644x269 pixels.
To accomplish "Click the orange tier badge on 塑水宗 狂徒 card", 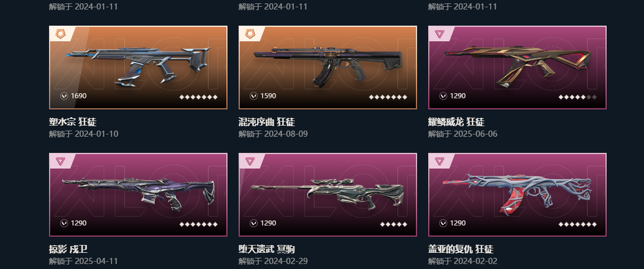I will 60,34.
